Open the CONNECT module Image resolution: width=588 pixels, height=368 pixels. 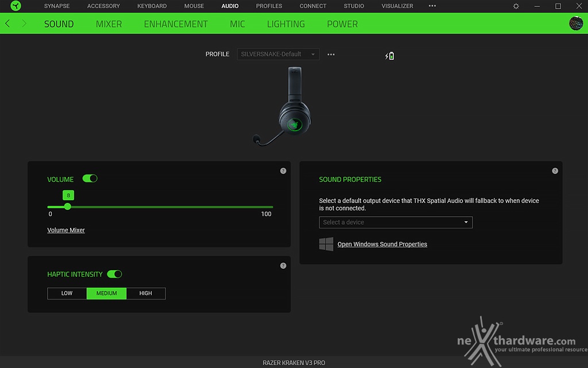(x=313, y=6)
